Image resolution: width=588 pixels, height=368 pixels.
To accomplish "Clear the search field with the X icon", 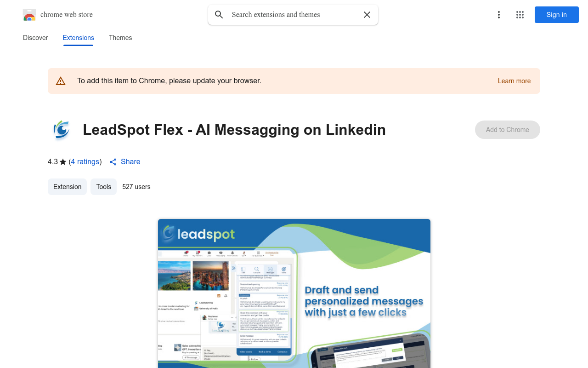I will (367, 15).
